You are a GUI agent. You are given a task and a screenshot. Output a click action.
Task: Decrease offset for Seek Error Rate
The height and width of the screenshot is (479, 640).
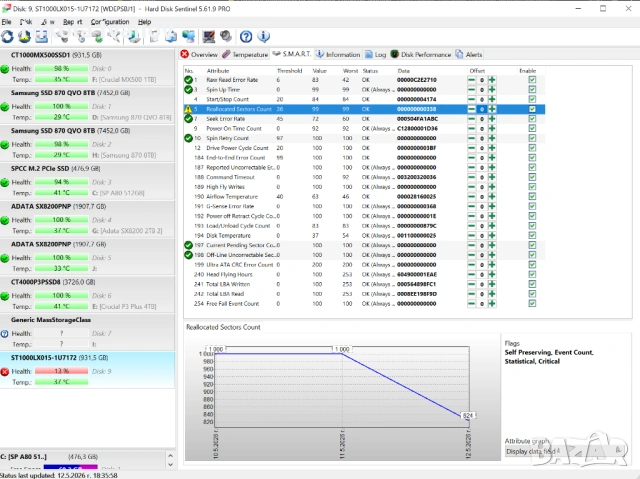(x=471, y=119)
